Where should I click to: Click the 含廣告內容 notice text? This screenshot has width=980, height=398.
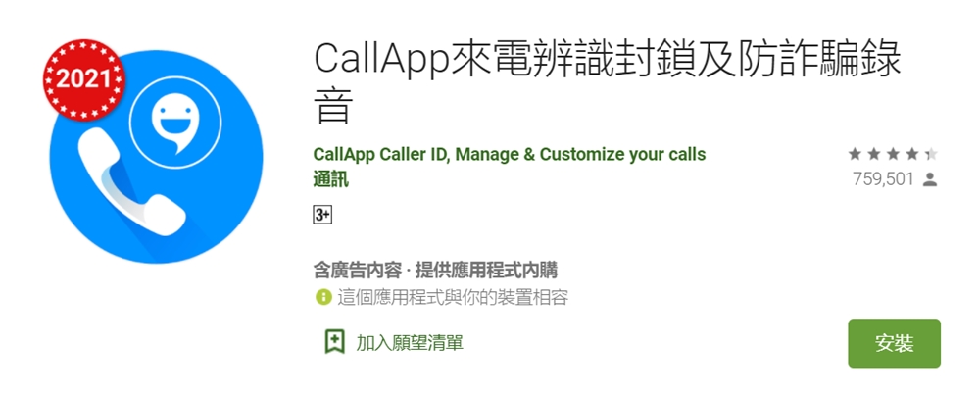(355, 271)
